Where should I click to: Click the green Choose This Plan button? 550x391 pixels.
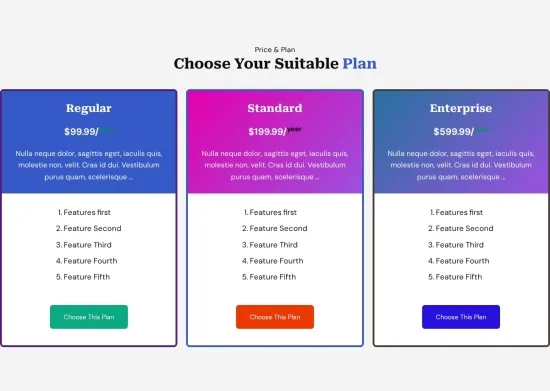89,317
